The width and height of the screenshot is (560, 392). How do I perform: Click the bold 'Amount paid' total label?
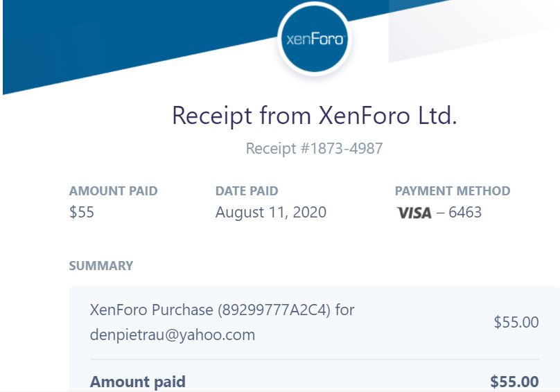[138, 382]
